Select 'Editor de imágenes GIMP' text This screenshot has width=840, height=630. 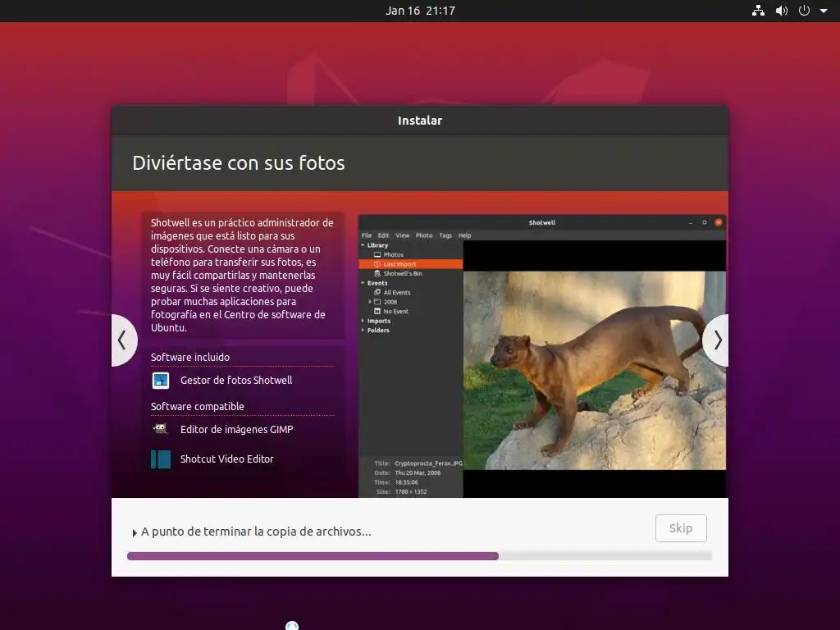237,429
